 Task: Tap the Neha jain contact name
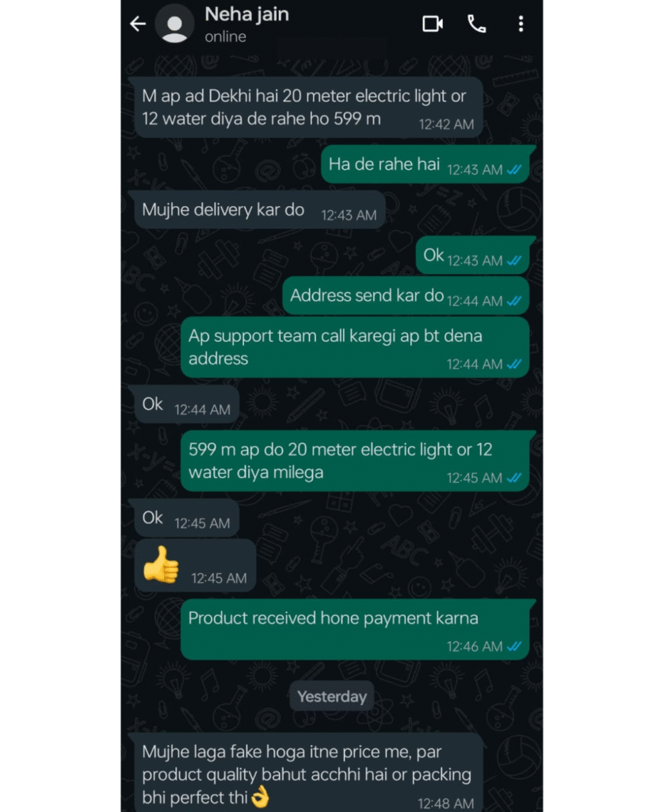pos(247,14)
